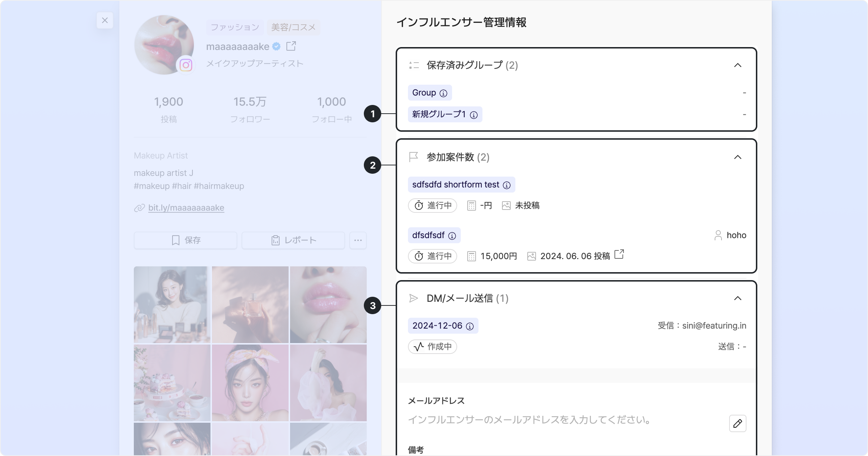Open maaaaaaaake profile external link icon
Screen dimensions: 868x456
point(291,46)
